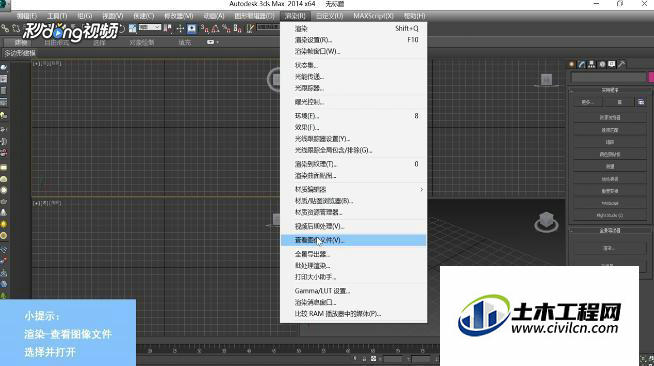Choose 渲染 Shift+Q menu entry

pyautogui.click(x=354, y=28)
